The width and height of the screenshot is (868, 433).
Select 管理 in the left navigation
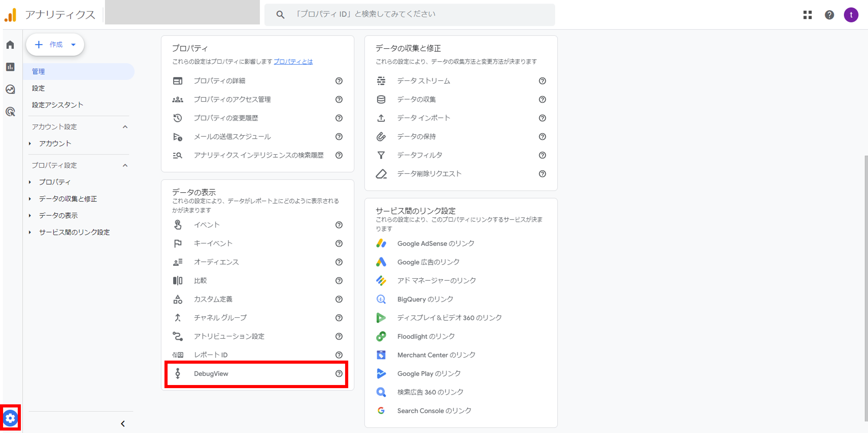[x=38, y=72]
